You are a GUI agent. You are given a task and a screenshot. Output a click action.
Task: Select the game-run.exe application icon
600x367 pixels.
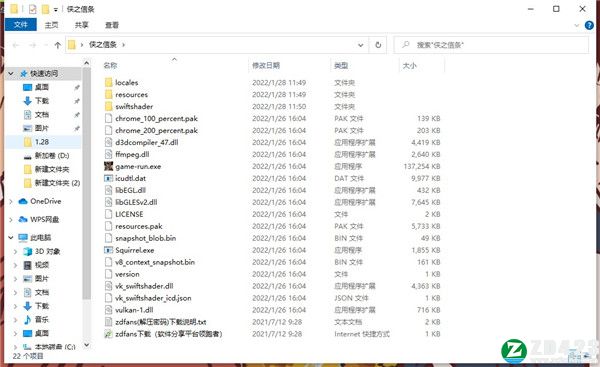pyautogui.click(x=109, y=166)
